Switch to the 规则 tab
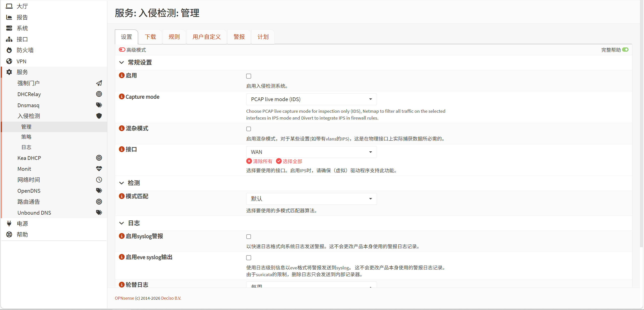Image resolution: width=644 pixels, height=310 pixels. [x=174, y=37]
